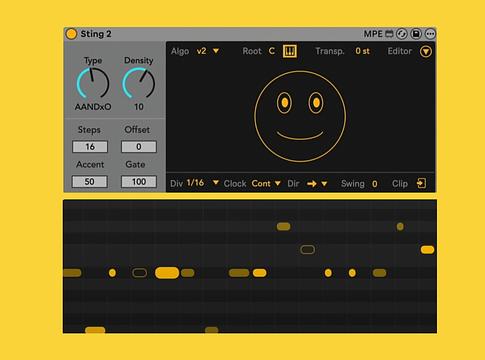This screenshot has height=360, width=485.
Task: Click the Density knob
Action: point(139,84)
